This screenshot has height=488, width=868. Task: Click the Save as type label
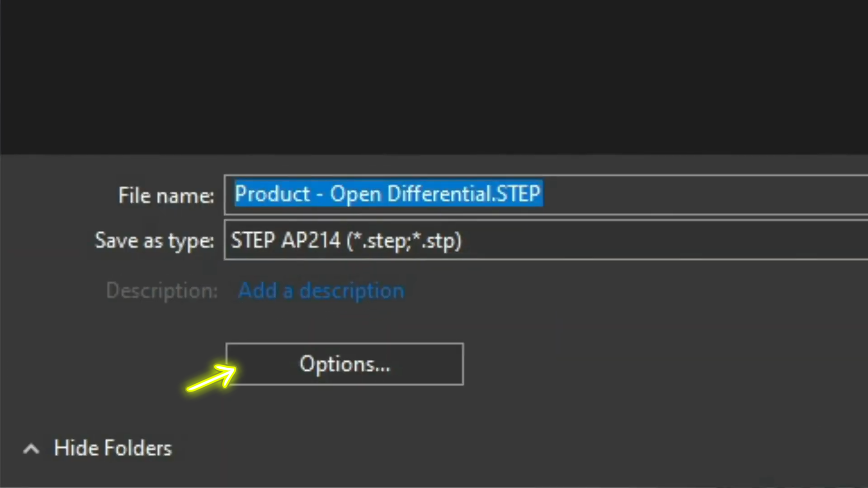tap(154, 240)
